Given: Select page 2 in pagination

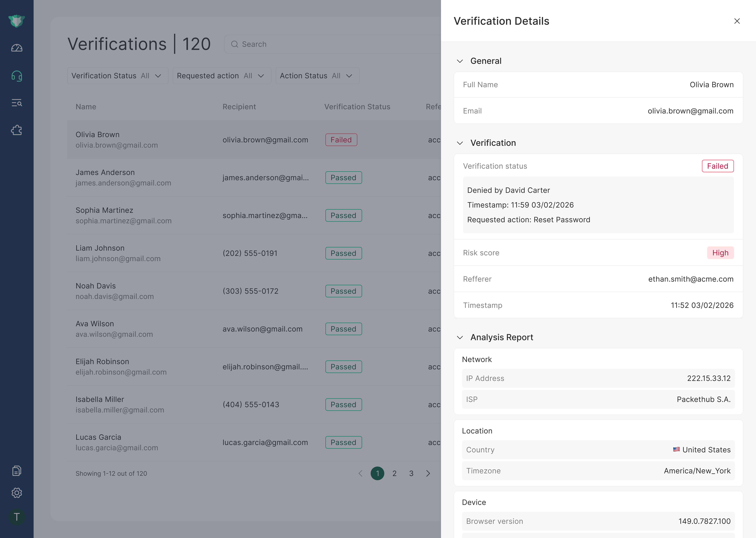Looking at the screenshot, I should pyautogui.click(x=394, y=473).
